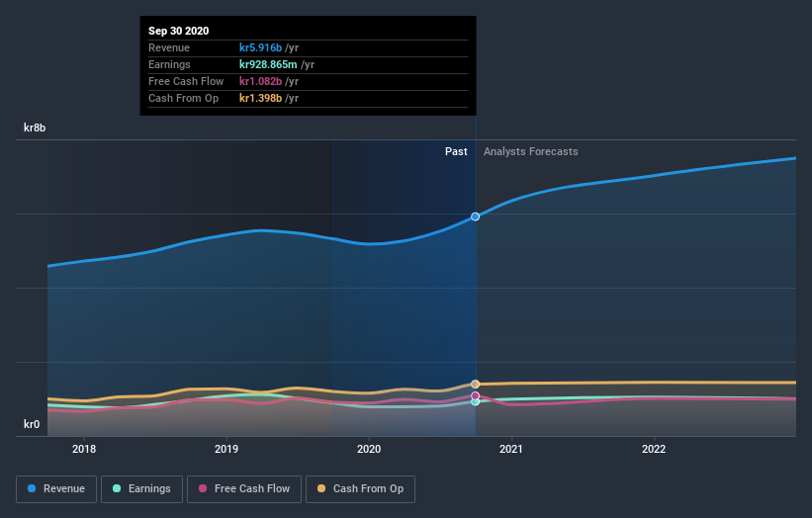Toggle the Earnings legend button
Screen dimensions: 812x518
tap(141, 489)
